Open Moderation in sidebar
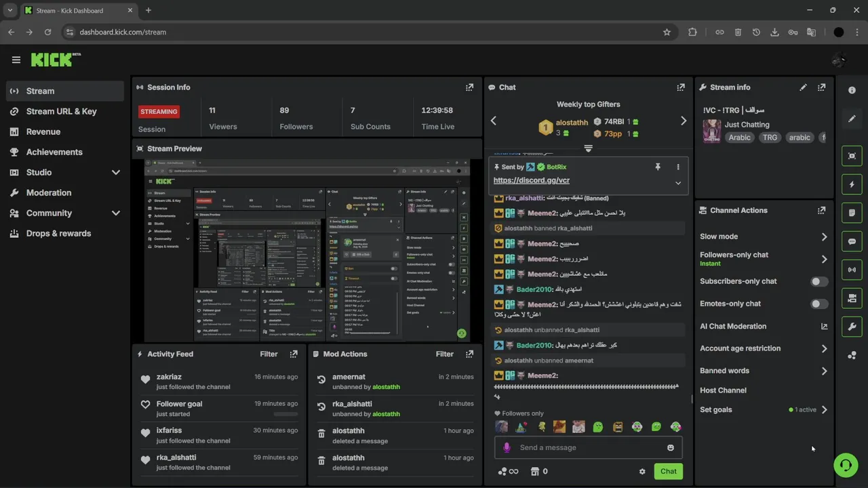This screenshot has width=868, height=488. [x=65, y=192]
